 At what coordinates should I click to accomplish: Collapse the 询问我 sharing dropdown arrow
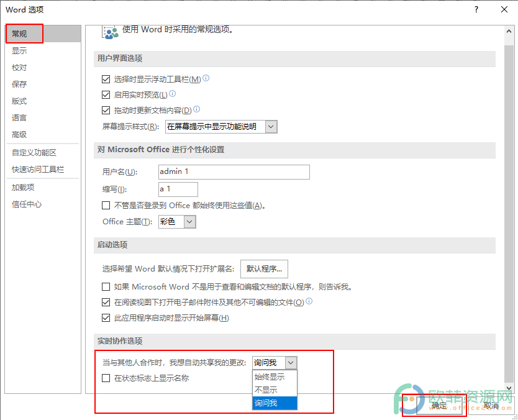point(291,363)
